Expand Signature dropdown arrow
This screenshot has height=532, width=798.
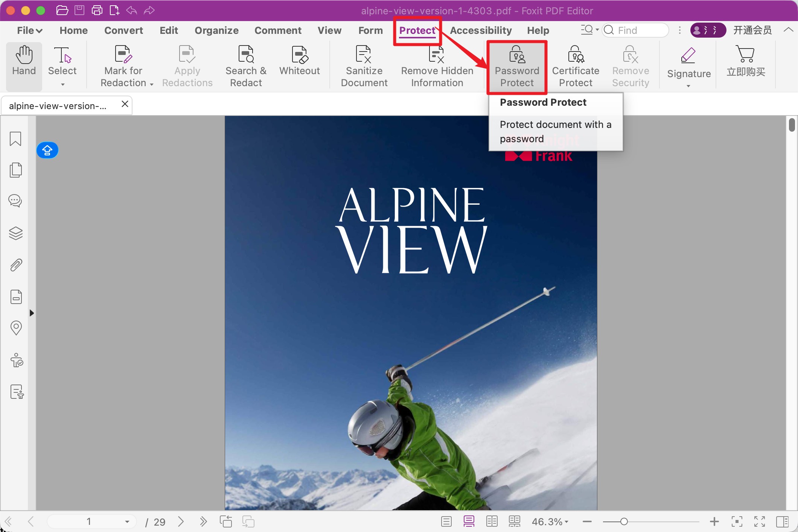click(688, 86)
